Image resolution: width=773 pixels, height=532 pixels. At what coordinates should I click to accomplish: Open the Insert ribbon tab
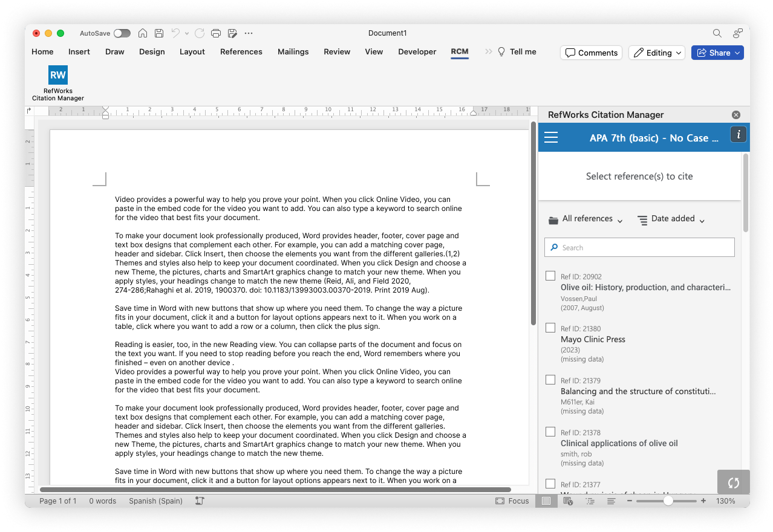[79, 51]
